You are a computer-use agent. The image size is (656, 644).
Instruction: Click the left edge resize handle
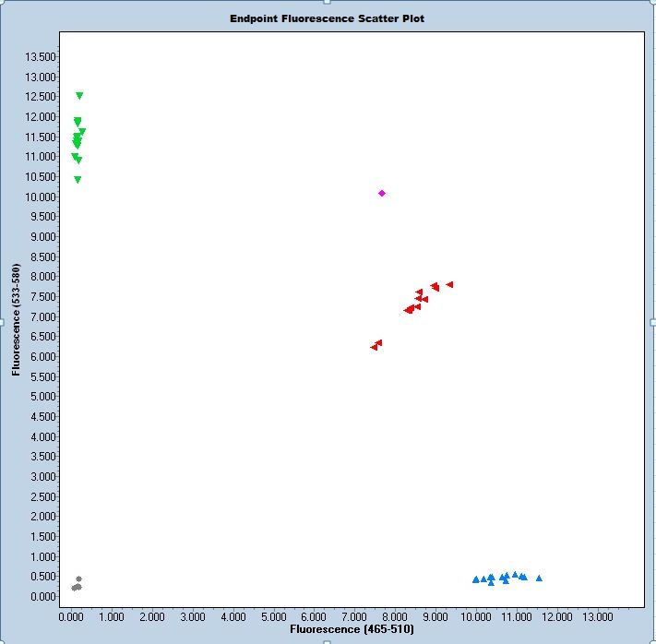pyautogui.click(x=2, y=322)
